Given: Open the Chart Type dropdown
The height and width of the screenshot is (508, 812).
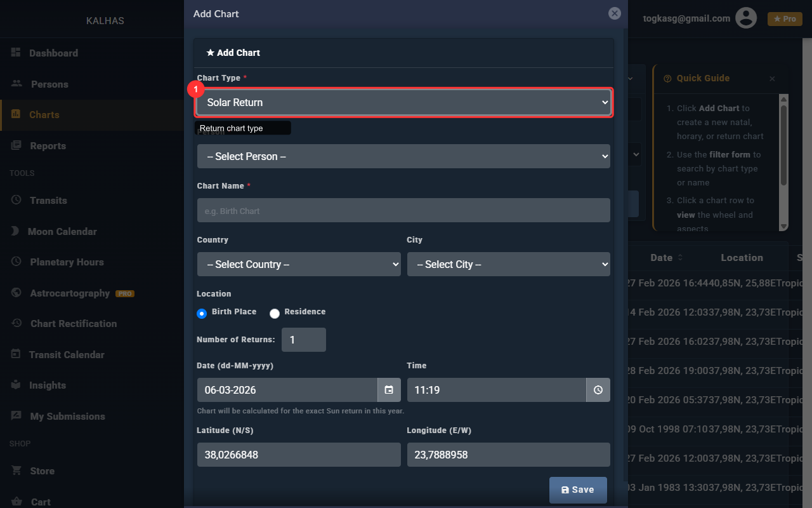Looking at the screenshot, I should tap(403, 103).
